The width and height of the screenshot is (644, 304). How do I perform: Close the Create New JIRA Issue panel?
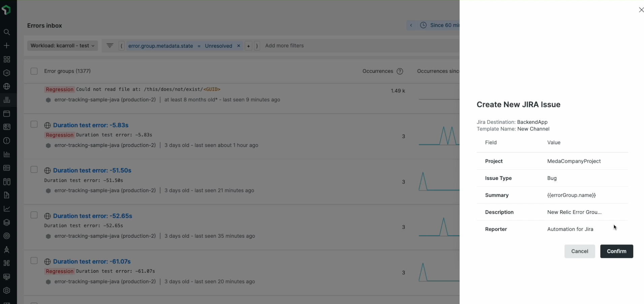tap(641, 10)
